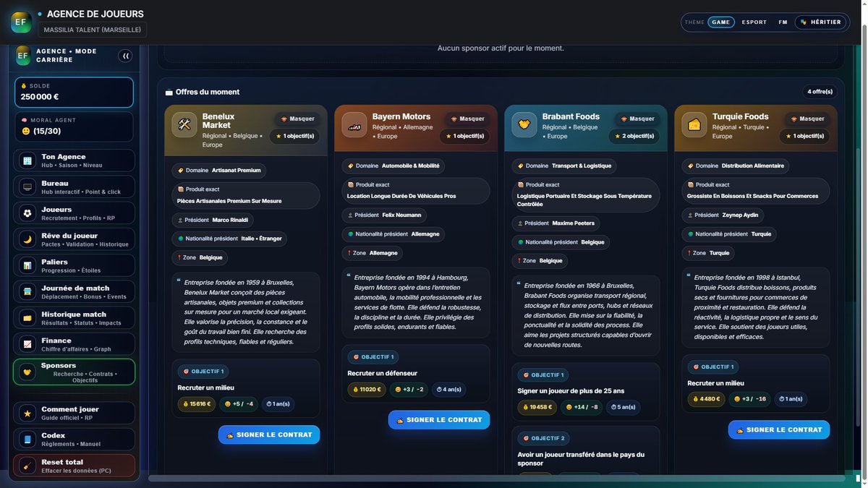Hide the Benelux Market offer with Masquer

(297, 119)
